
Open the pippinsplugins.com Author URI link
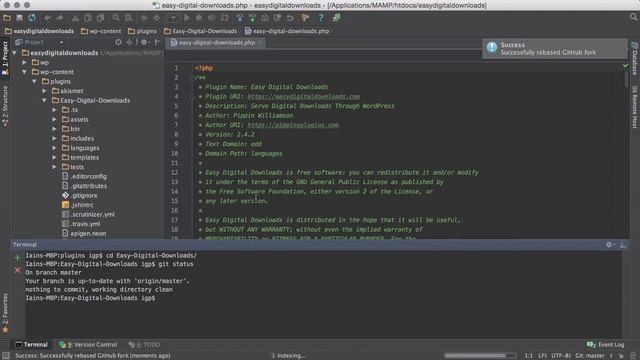point(293,125)
